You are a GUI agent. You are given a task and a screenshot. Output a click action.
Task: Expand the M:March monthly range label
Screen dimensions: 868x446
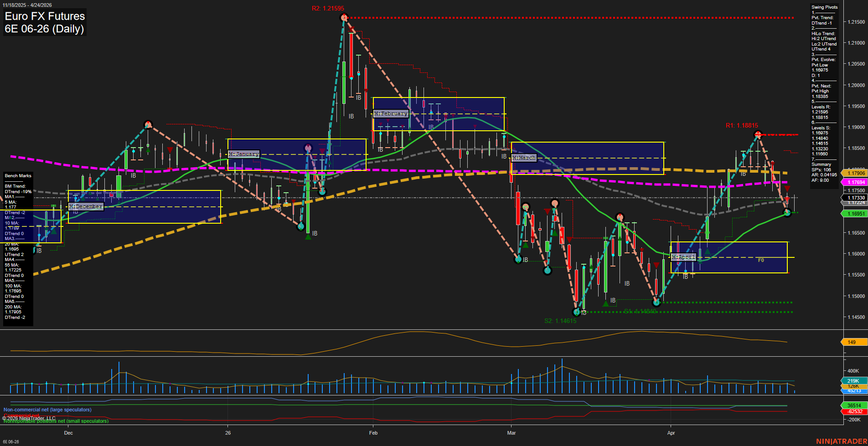523,157
